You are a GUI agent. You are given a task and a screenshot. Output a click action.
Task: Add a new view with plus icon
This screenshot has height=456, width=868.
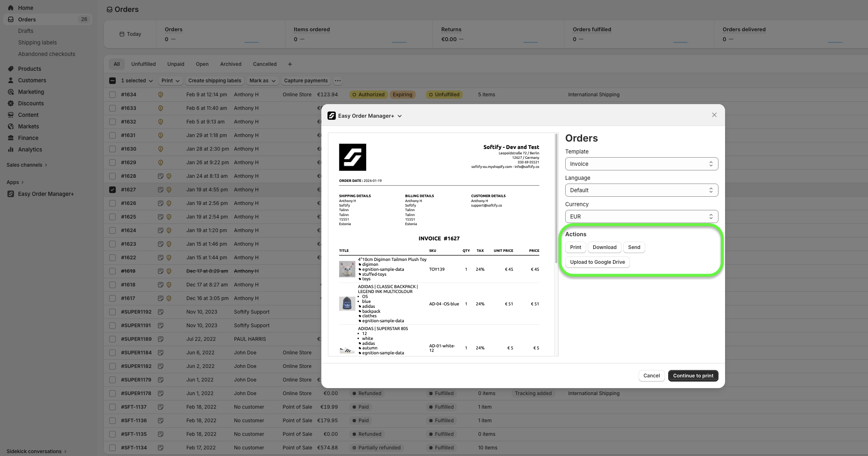tap(290, 64)
